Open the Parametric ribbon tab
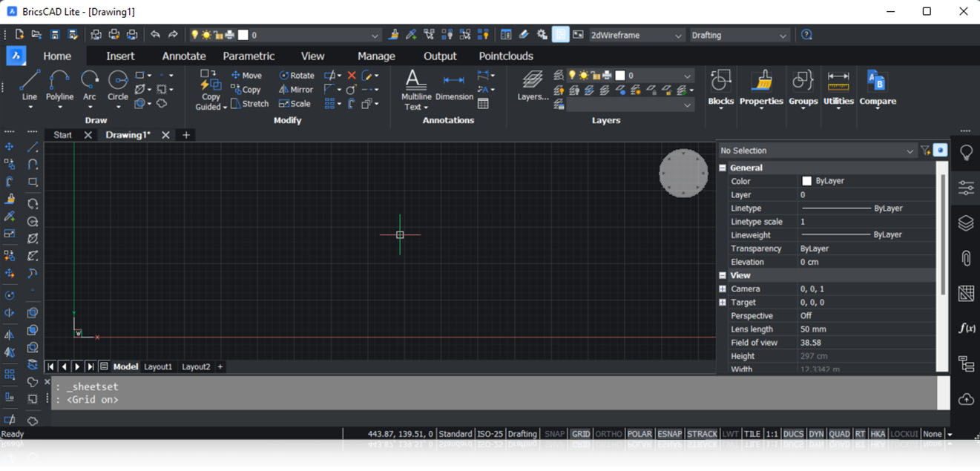This screenshot has width=980, height=471. [x=249, y=56]
